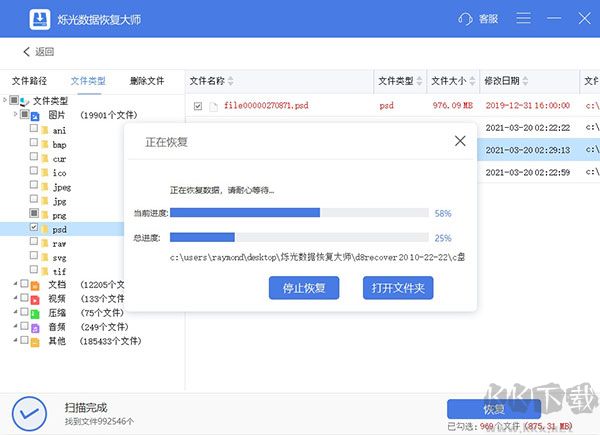Switch to the 删除文件 tab
Image resolution: width=600 pixels, height=435 pixels.
tap(147, 81)
